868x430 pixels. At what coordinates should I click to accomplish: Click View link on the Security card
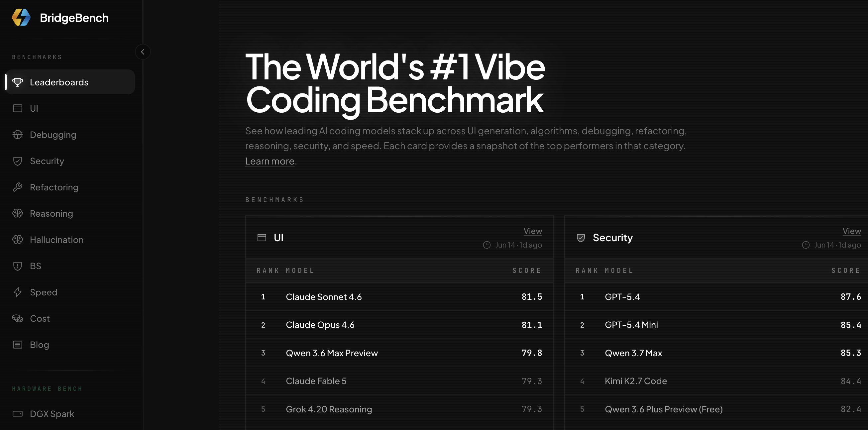pos(851,231)
